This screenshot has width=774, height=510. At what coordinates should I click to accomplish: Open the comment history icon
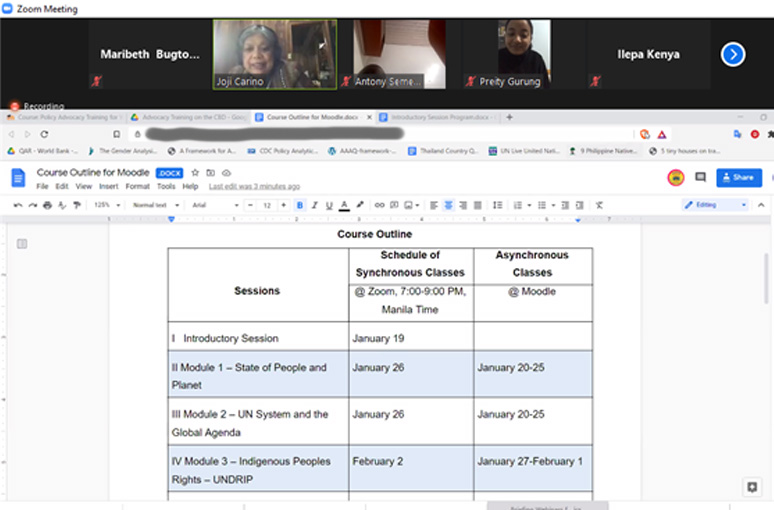700,177
